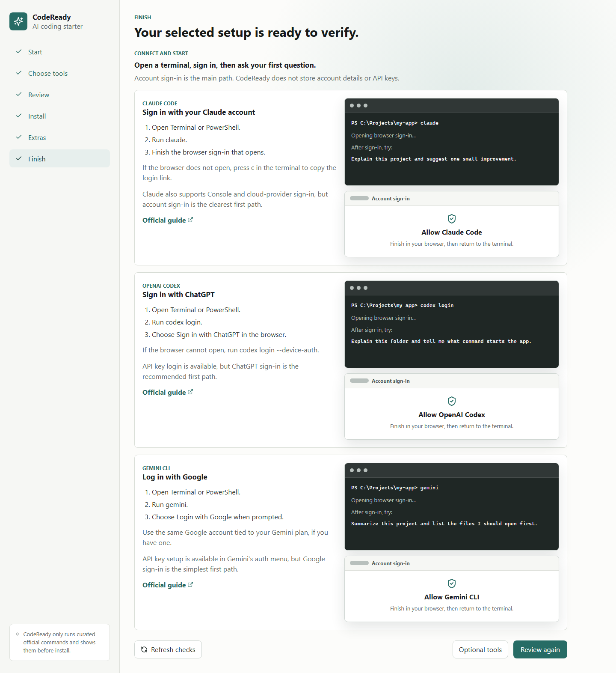Viewport: 616px width, 673px height.
Task: Click the info icon in the sidebar note
Action: 18,634
